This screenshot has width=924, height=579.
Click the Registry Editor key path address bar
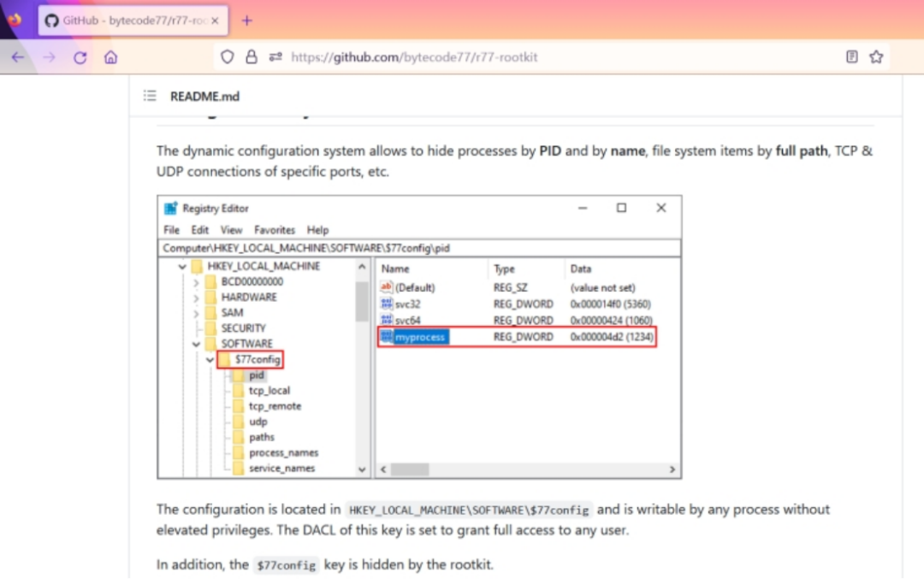[x=419, y=248]
